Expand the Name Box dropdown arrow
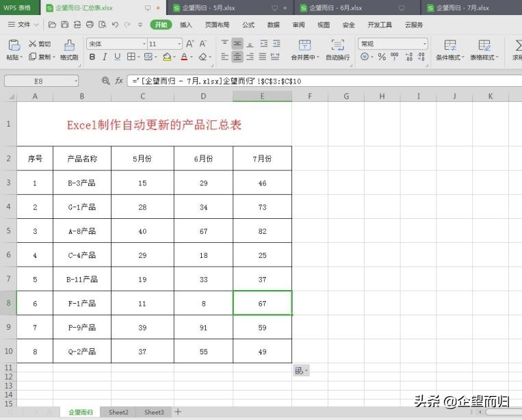522x420 pixels. 76,81
